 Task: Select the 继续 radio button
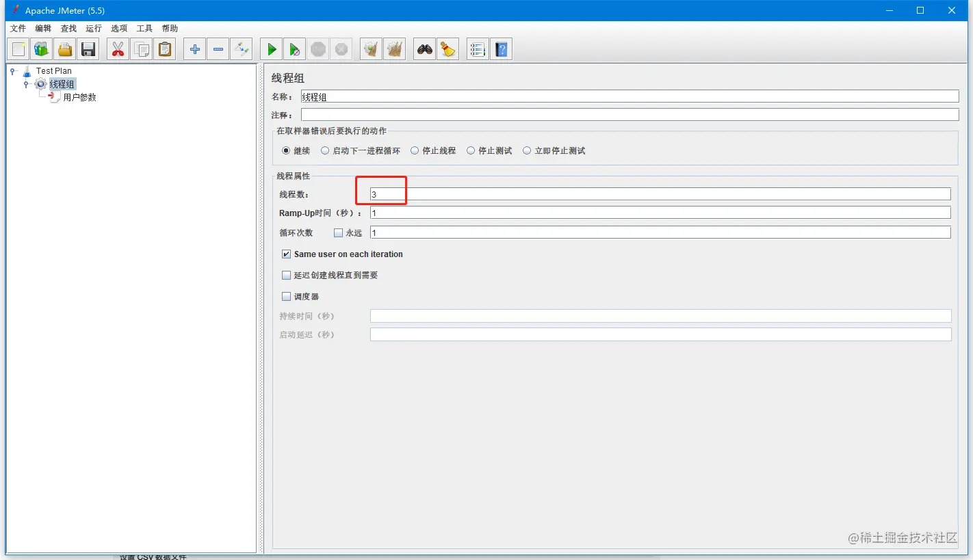[286, 150]
